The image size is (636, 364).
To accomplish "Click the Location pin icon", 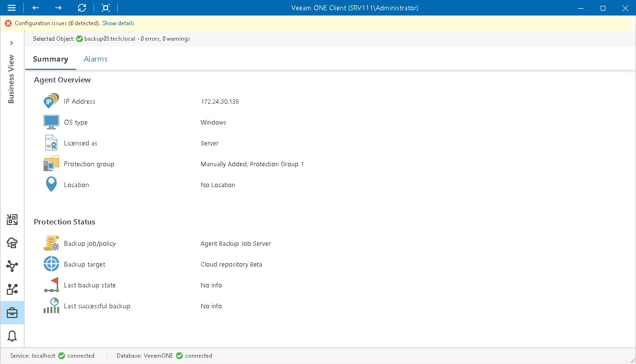I will (51, 184).
